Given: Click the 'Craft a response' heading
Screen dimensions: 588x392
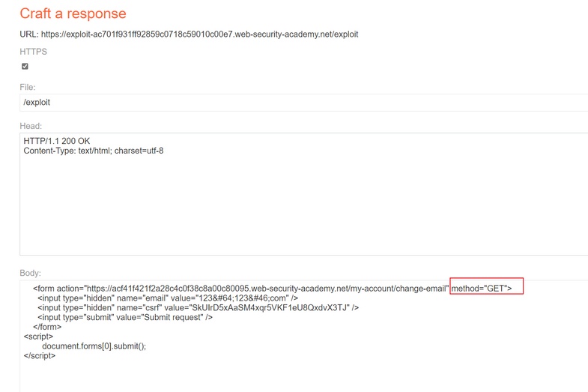Looking at the screenshot, I should click(x=73, y=13).
